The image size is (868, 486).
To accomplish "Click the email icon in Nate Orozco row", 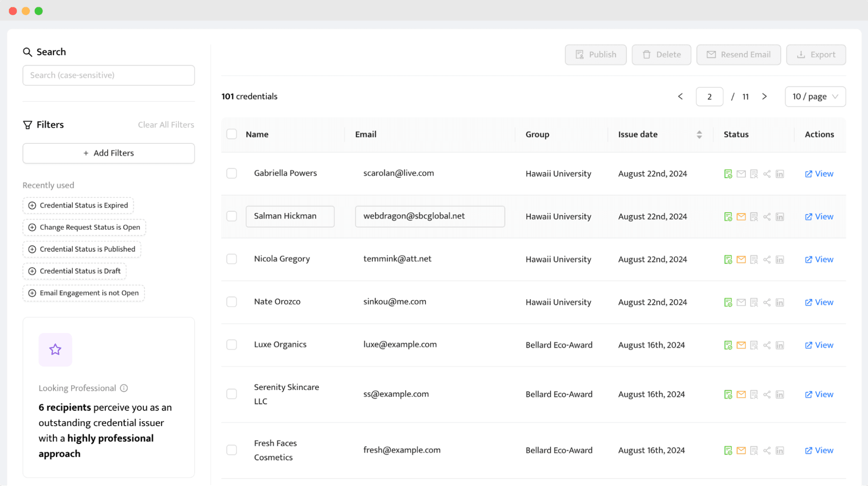I will (x=741, y=302).
